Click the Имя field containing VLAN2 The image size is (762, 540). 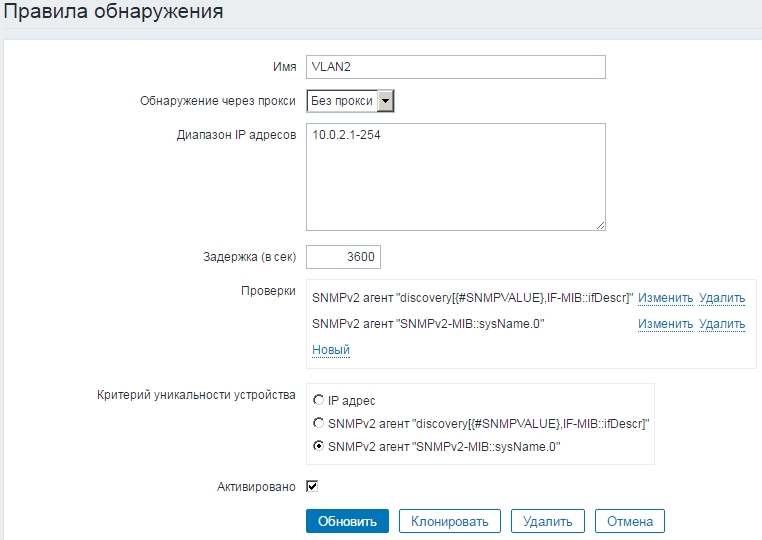coord(455,66)
